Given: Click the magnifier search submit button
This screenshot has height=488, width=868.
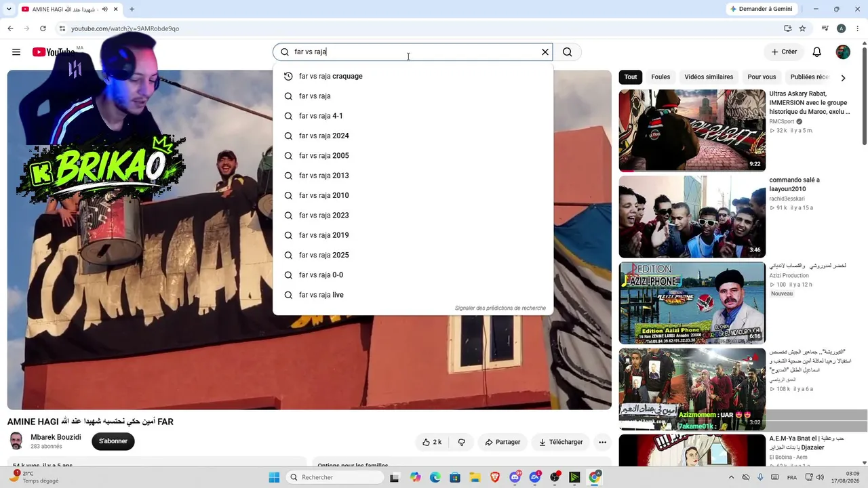Looking at the screenshot, I should pyautogui.click(x=568, y=52).
